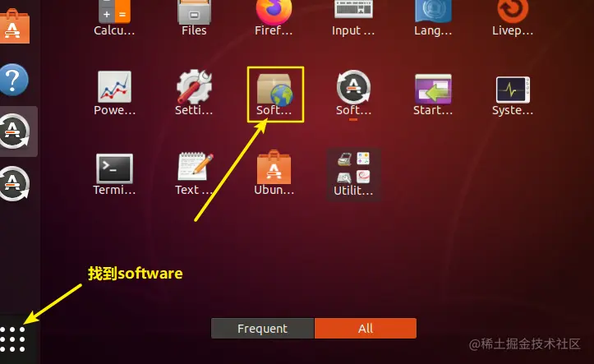Screen dimensions: 594x364
Task: Switch to the Frequent tab
Action: coord(263,329)
